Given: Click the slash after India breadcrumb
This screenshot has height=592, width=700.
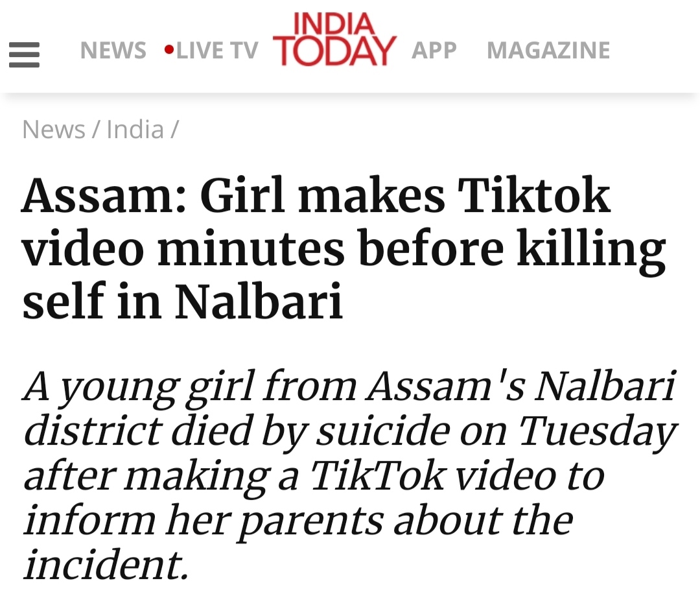Looking at the screenshot, I should point(174,130).
